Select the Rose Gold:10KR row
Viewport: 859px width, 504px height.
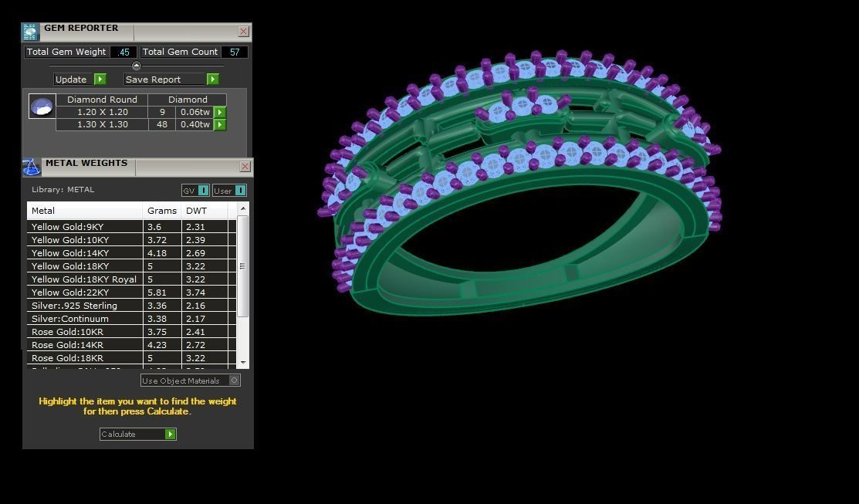pos(131,332)
